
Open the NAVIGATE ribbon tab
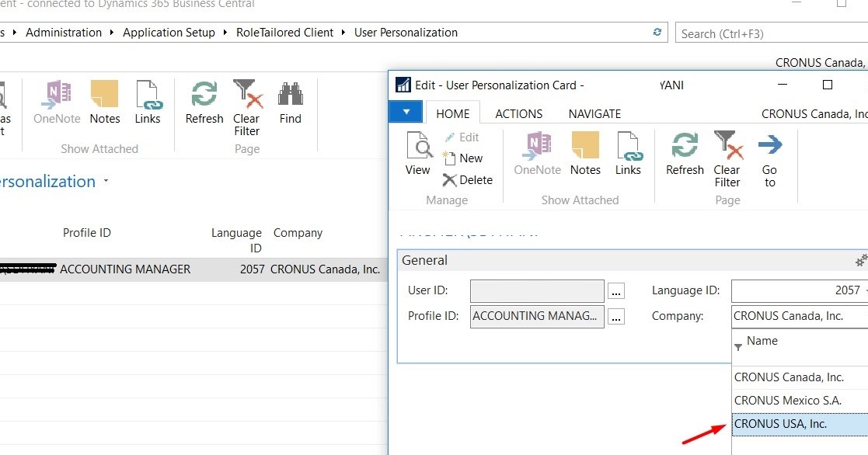[594, 113]
